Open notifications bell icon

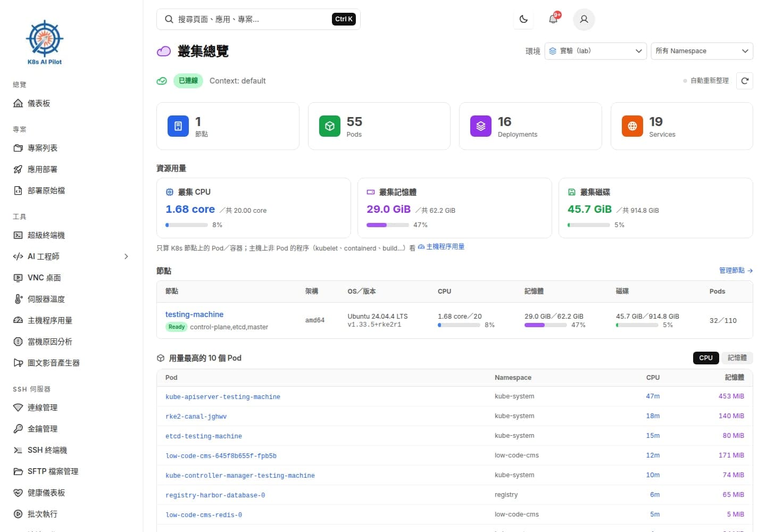[x=554, y=19]
